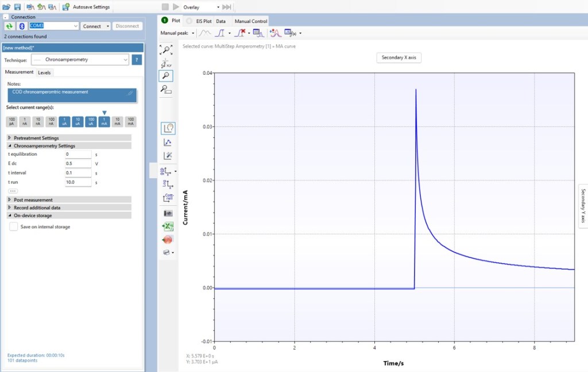The height and width of the screenshot is (372, 588).
Task: Open the technique help question mark
Action: click(x=137, y=60)
